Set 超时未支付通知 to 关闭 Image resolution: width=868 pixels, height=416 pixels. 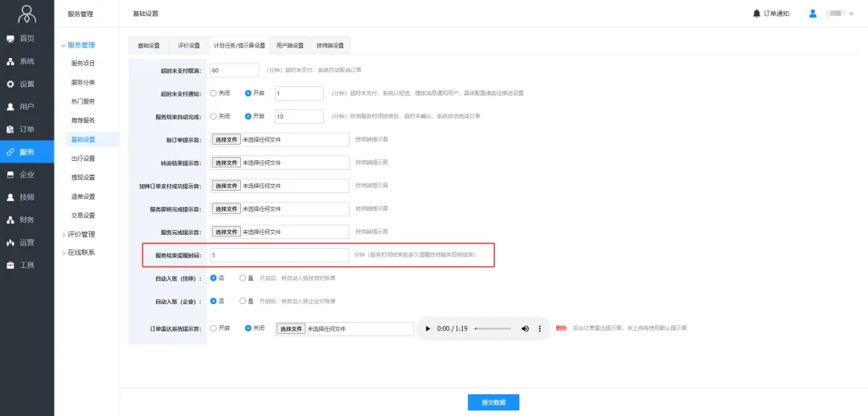pos(214,93)
